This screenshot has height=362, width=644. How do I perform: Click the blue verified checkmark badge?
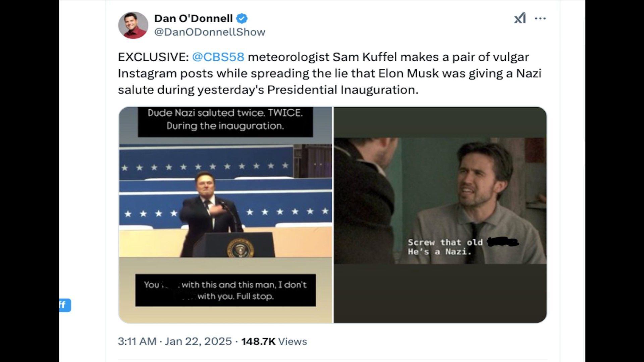click(x=242, y=18)
